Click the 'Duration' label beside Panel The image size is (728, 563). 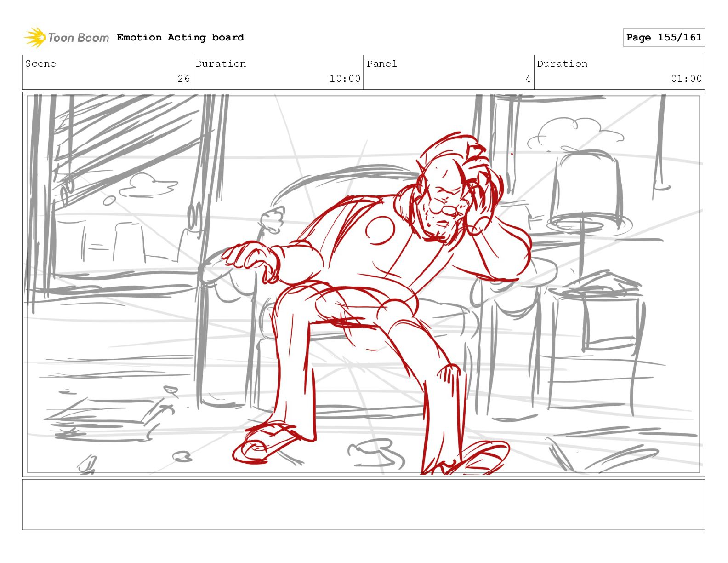(562, 63)
